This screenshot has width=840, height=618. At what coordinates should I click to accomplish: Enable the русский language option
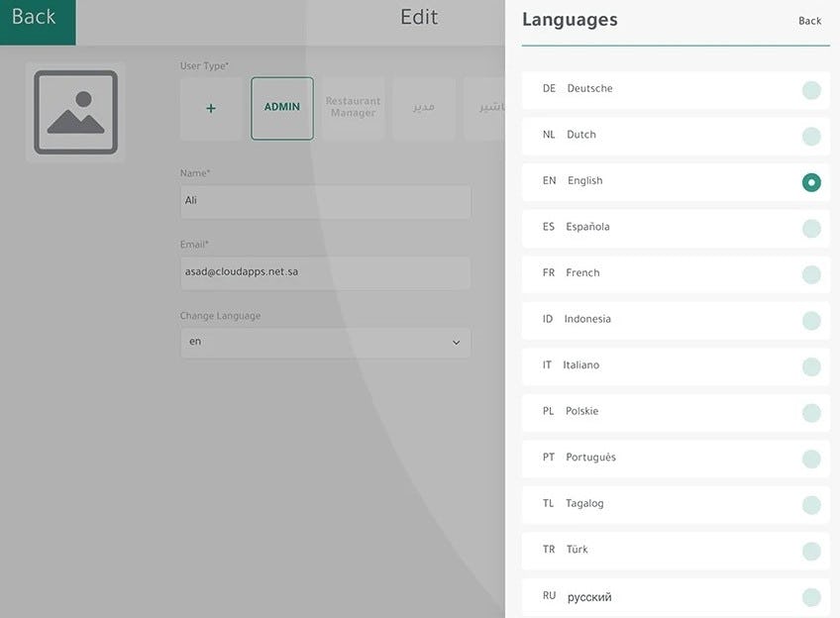tap(811, 597)
